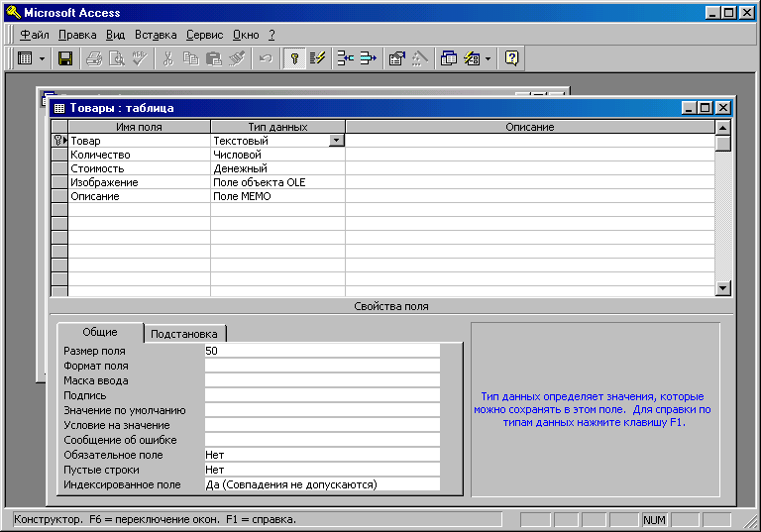Click the Индексированное поле value field
761x532 pixels.
[x=322, y=484]
